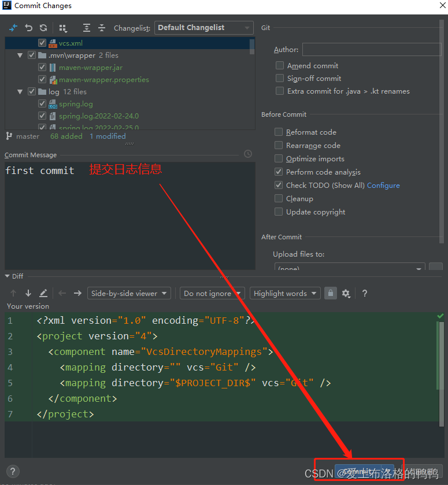Toggle maven-wrapper.jar checkbox
The width and height of the screenshot is (448, 485).
point(42,67)
